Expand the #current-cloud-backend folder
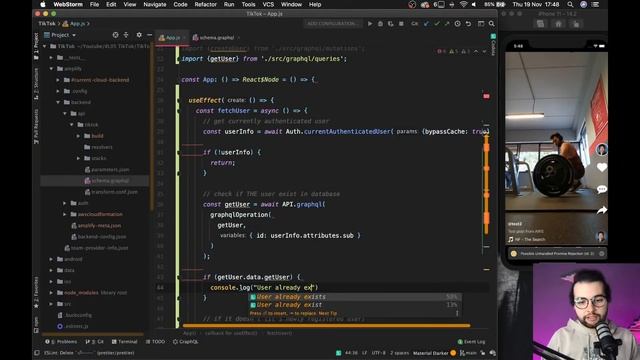The height and width of the screenshot is (360, 640). [58, 80]
